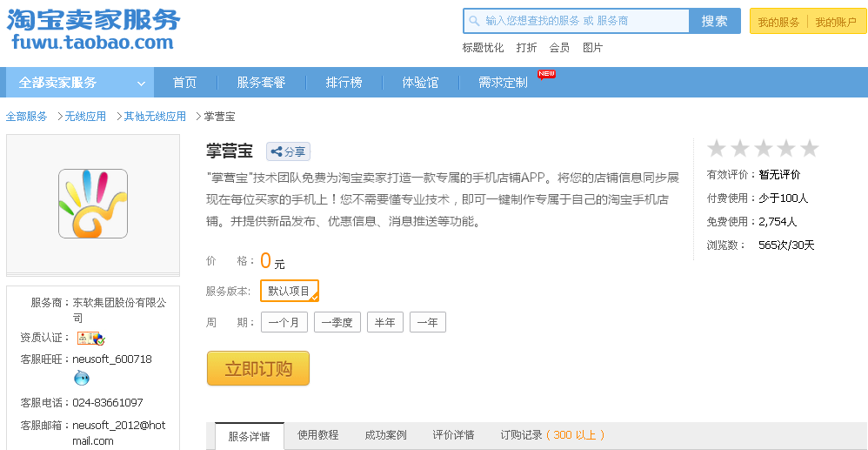Click the 2,754人 free users value
This screenshot has height=450, width=868.
pos(778,222)
